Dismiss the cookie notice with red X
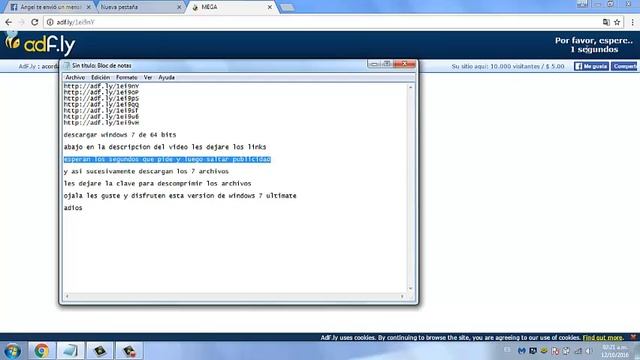 point(633,337)
